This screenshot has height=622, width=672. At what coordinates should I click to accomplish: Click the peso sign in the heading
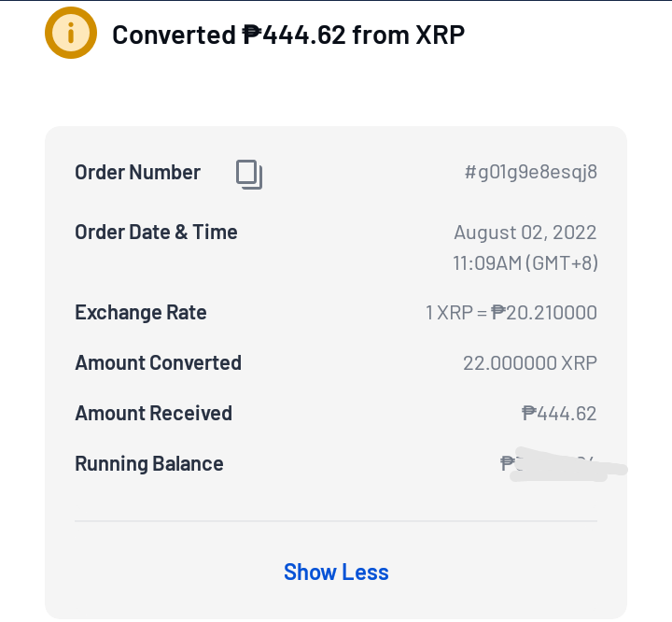pyautogui.click(x=252, y=35)
